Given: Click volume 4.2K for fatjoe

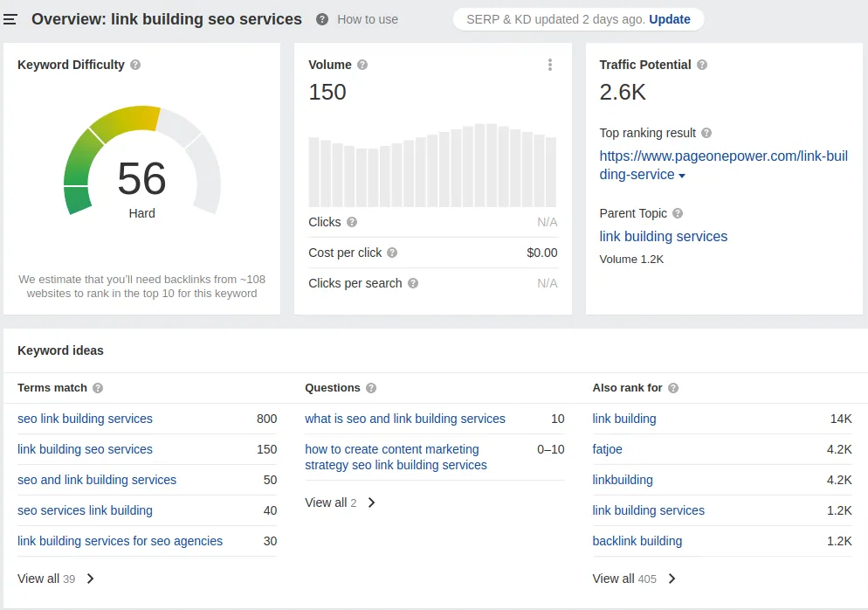Looking at the screenshot, I should pos(839,449).
